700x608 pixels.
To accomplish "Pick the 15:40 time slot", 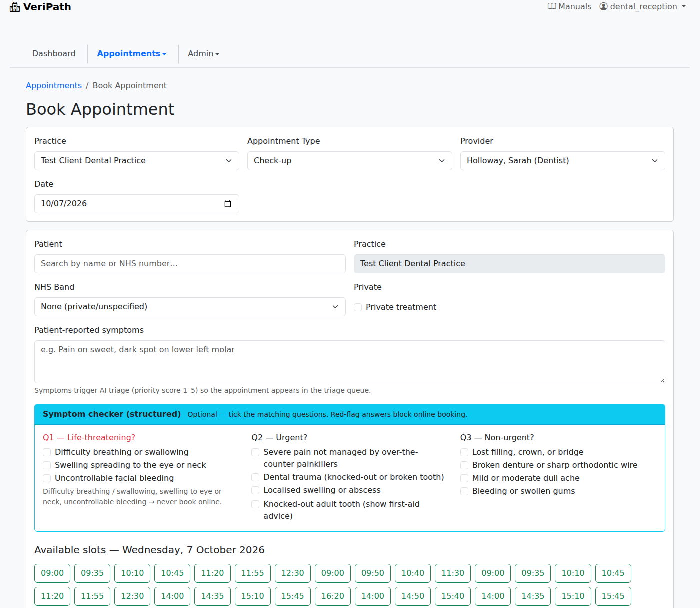I will pyautogui.click(x=453, y=596).
